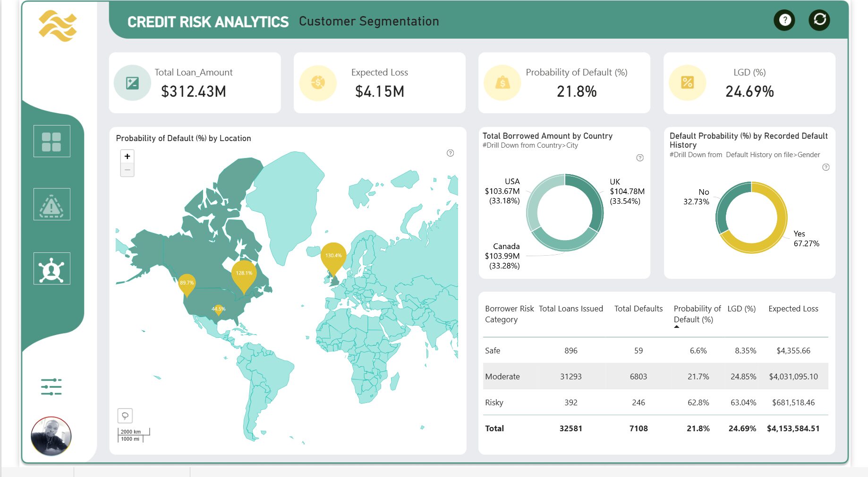The width and height of the screenshot is (868, 477).
Task: Sort table by Probability of Default column
Action: click(x=697, y=314)
